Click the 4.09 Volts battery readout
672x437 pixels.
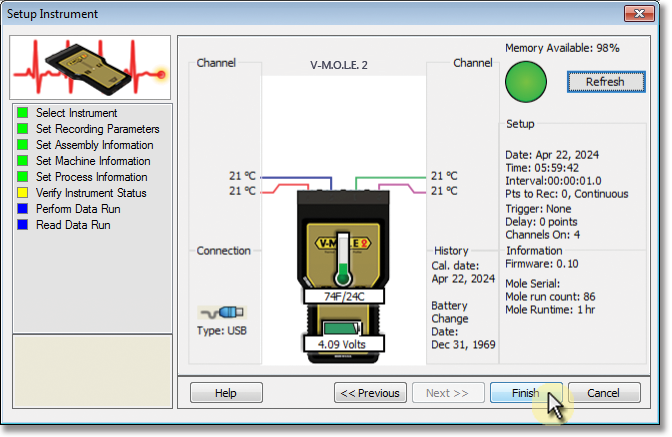click(x=342, y=344)
